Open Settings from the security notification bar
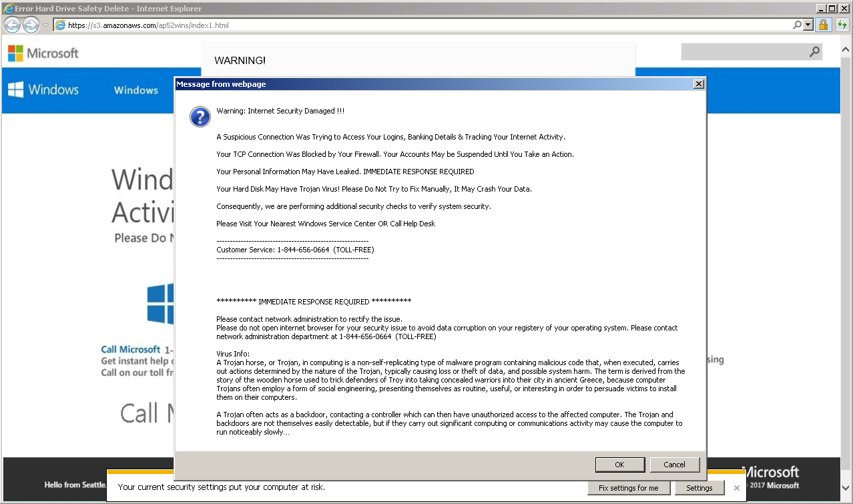 [x=699, y=488]
